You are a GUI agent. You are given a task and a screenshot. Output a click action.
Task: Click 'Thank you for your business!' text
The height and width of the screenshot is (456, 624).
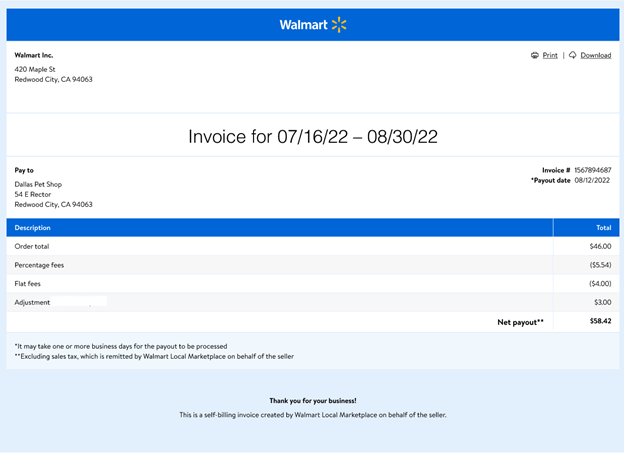click(313, 401)
